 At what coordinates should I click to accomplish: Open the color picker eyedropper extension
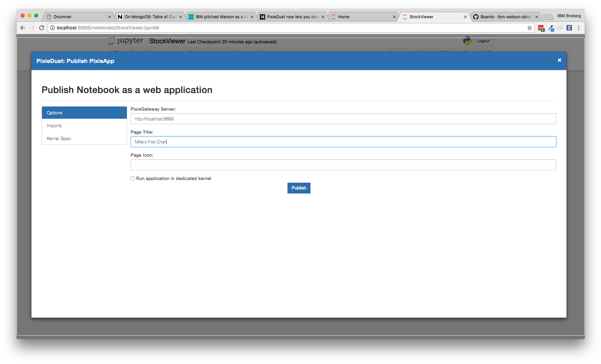coord(551,28)
